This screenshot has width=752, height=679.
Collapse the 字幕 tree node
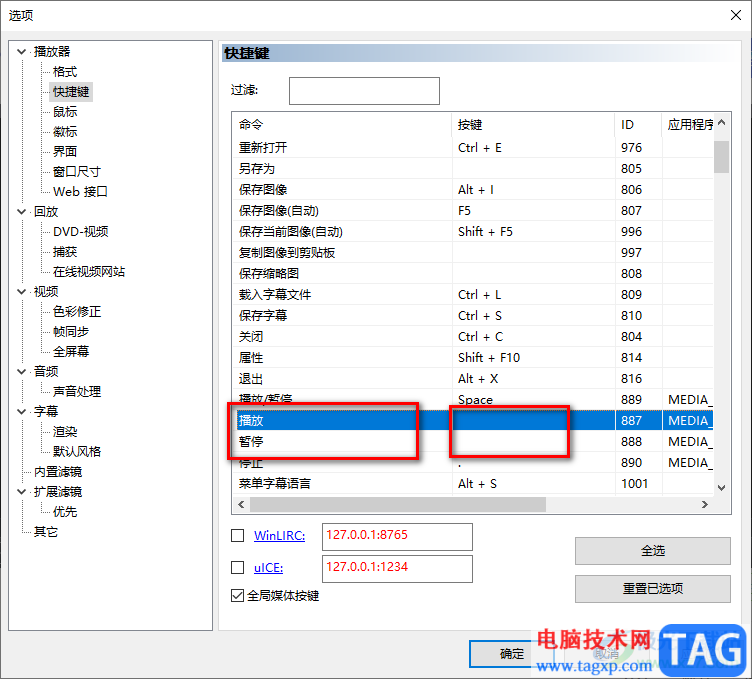tap(22, 411)
